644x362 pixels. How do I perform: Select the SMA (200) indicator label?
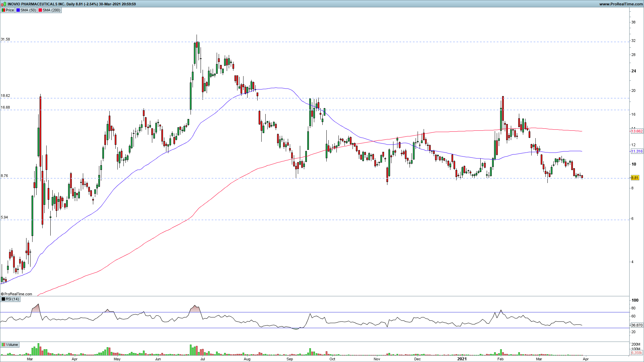51,10
